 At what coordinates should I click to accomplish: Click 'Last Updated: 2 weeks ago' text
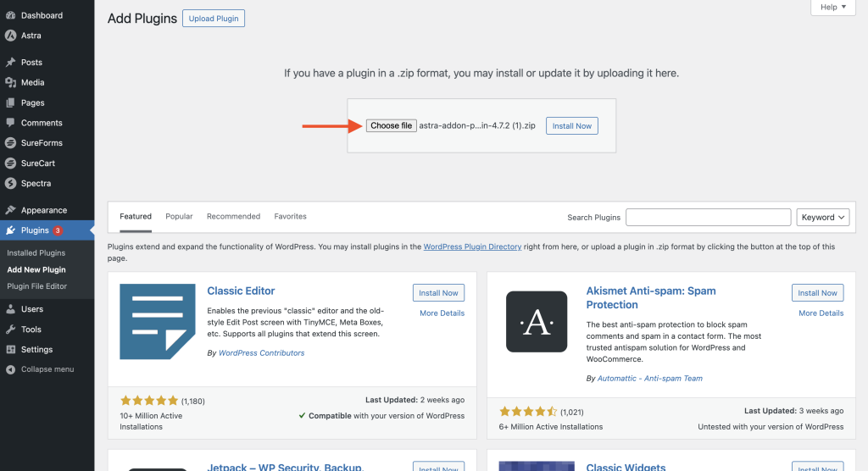pos(415,400)
